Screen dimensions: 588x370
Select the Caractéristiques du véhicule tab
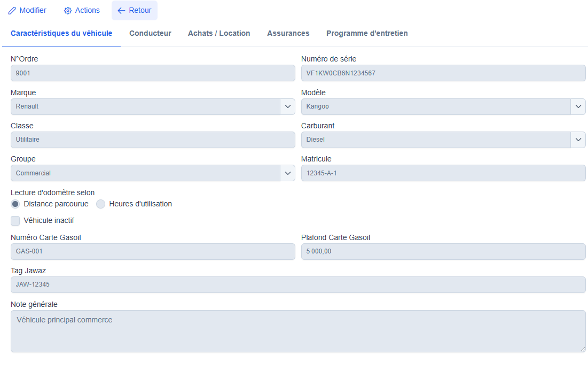[61, 33]
